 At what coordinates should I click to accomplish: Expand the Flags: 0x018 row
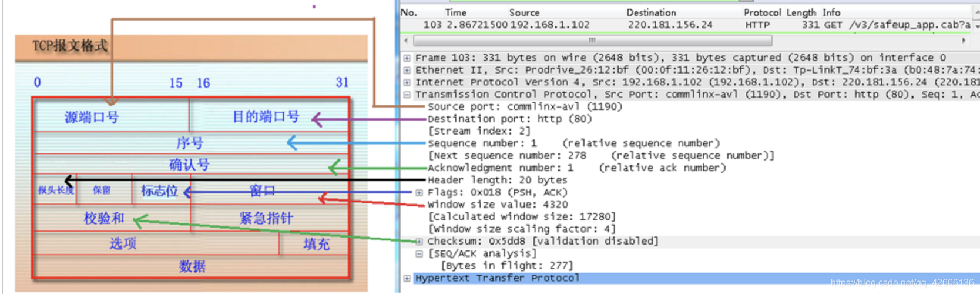pyautogui.click(x=419, y=192)
